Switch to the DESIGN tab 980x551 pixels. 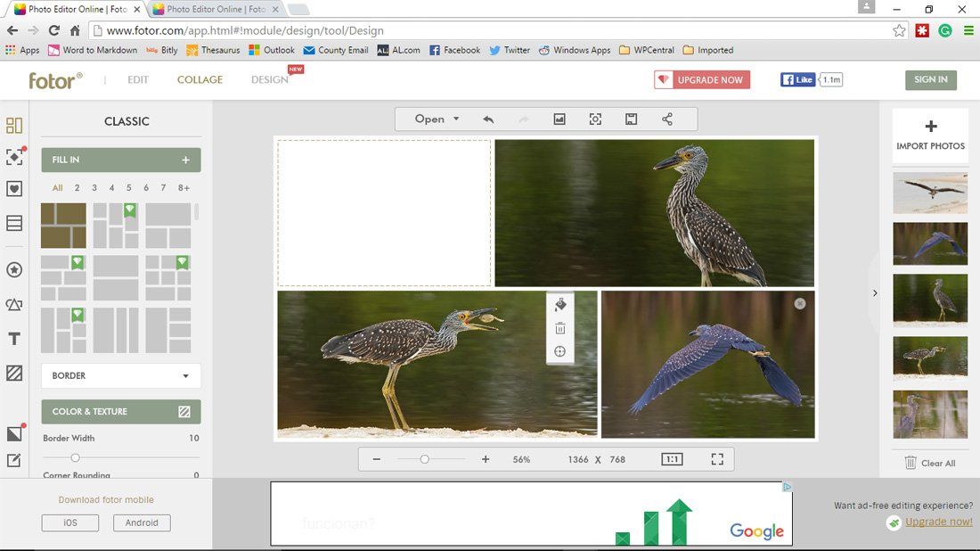click(x=269, y=79)
